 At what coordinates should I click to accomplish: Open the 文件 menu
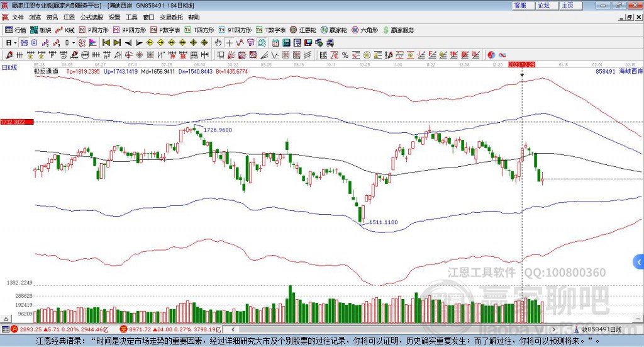(x=18, y=17)
